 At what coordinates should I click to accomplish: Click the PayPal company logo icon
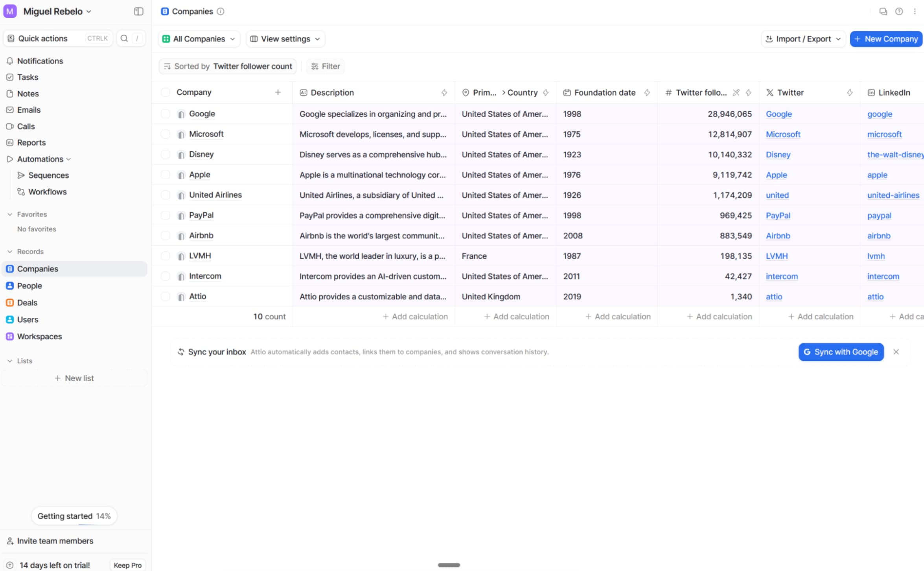[181, 216]
